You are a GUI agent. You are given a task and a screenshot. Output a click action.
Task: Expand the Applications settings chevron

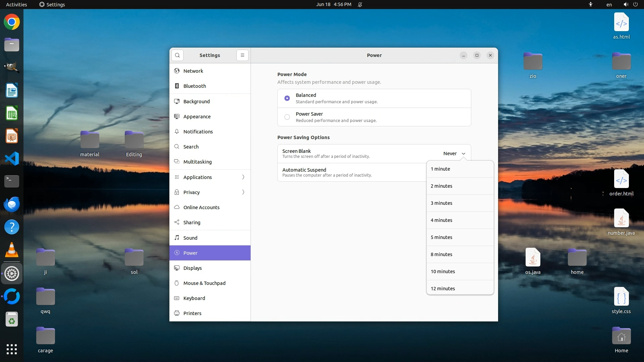[243, 177]
